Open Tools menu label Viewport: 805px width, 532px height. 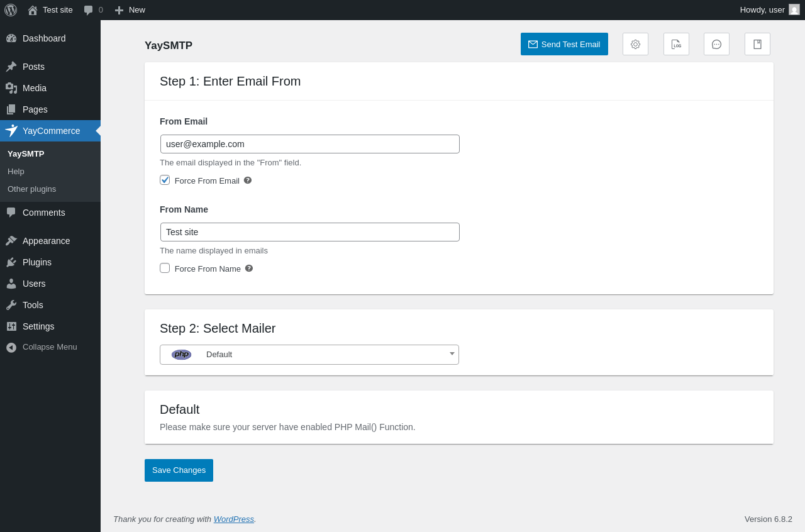point(33,305)
